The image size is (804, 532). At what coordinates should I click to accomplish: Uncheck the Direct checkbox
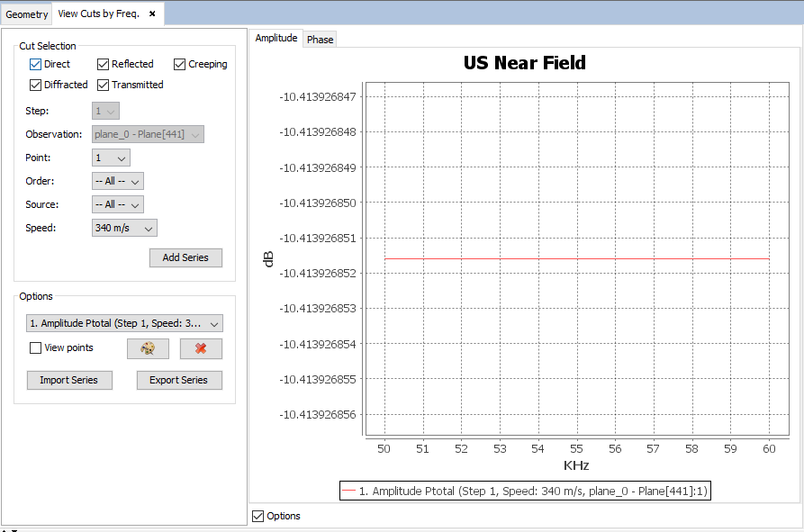pyautogui.click(x=36, y=65)
